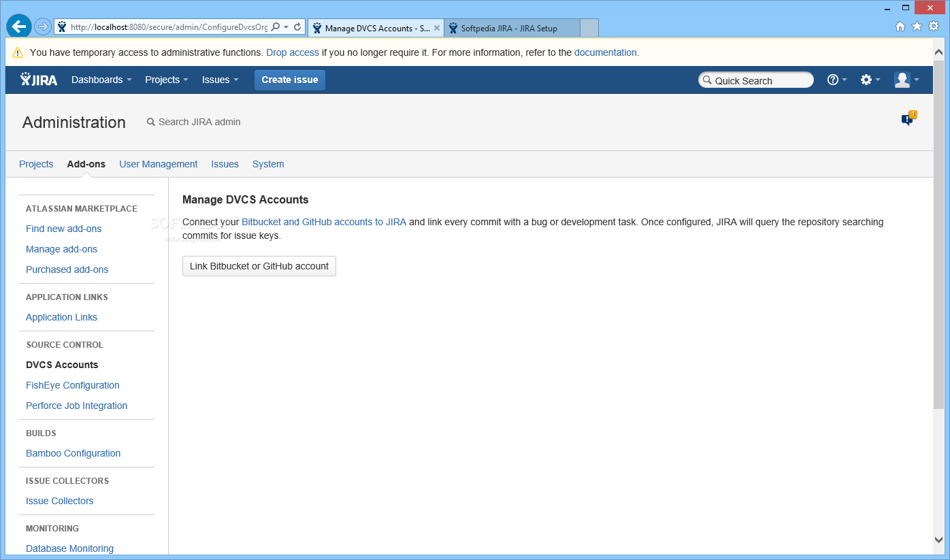This screenshot has height=560, width=950.
Task: Switch to the Projects admin tab
Action: tap(36, 164)
